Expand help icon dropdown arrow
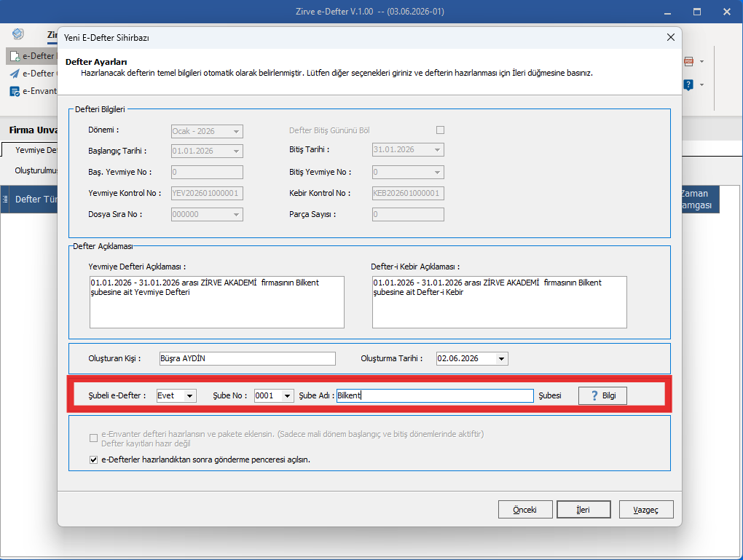Image resolution: width=743 pixels, height=560 pixels. pos(701,84)
